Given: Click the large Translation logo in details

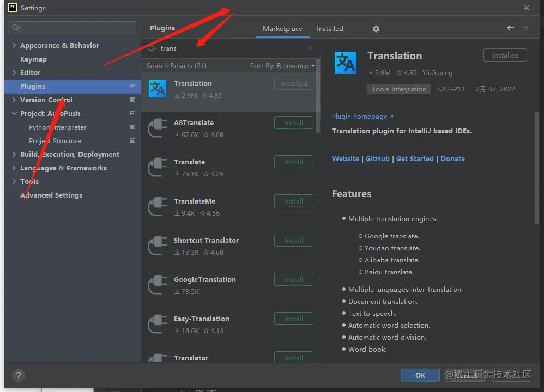Looking at the screenshot, I should click(345, 63).
